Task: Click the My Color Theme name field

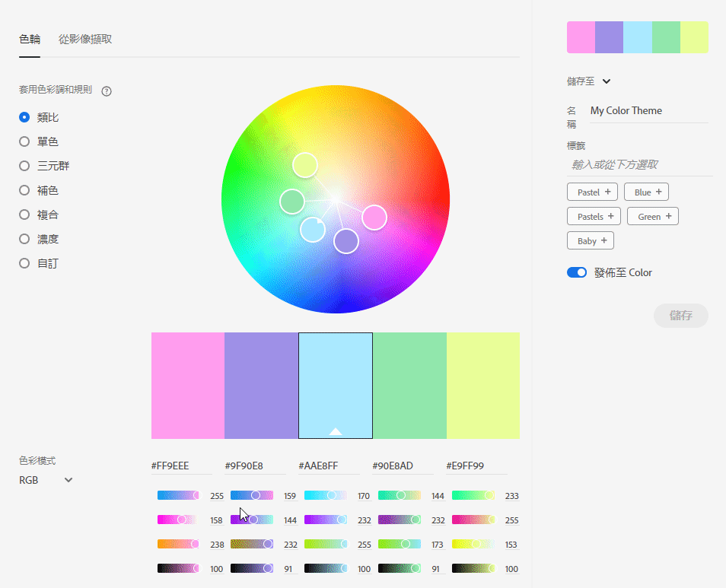Action: [647, 111]
